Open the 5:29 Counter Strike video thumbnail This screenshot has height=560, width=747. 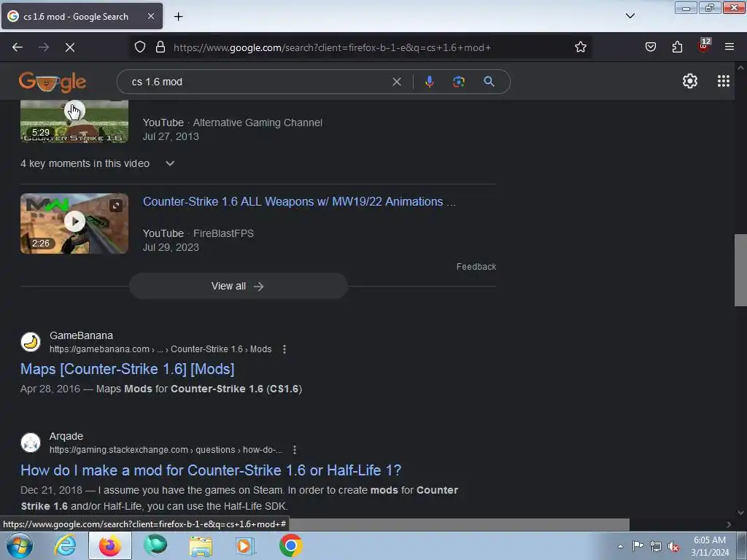74,121
